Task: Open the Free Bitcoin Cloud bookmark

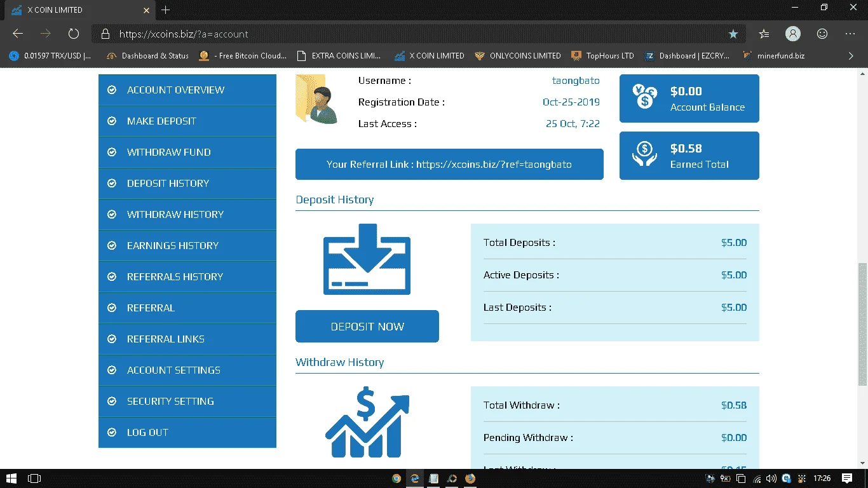Action: click(243, 56)
